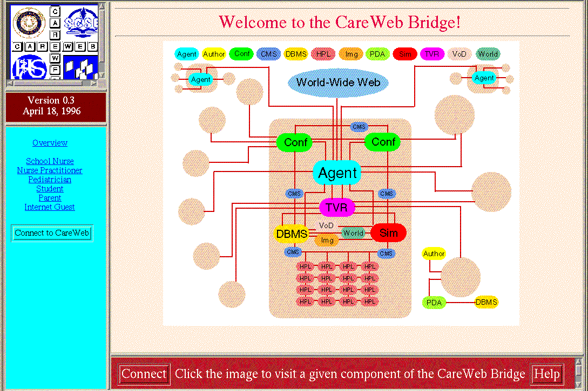
Task: Click the large magenta TVR node
Action: tap(336, 208)
